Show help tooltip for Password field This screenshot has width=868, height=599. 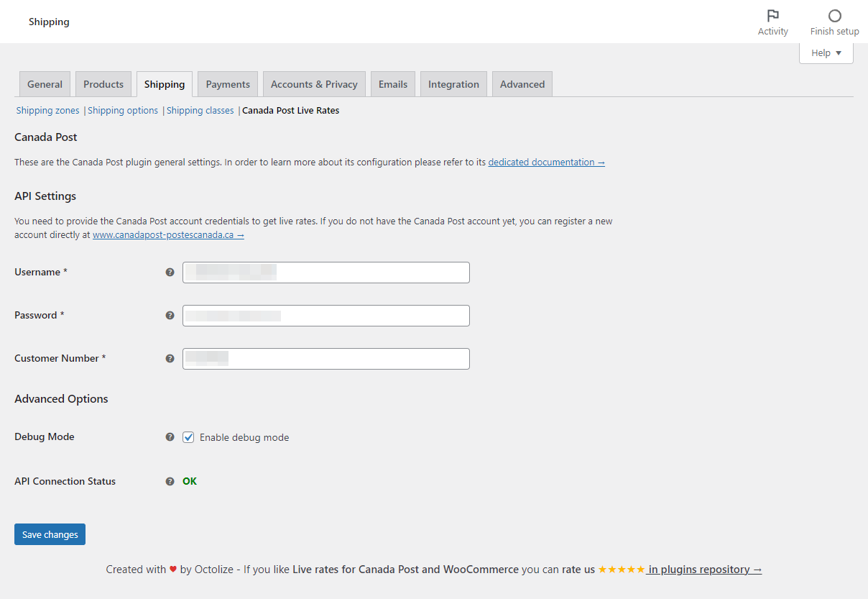click(x=170, y=316)
